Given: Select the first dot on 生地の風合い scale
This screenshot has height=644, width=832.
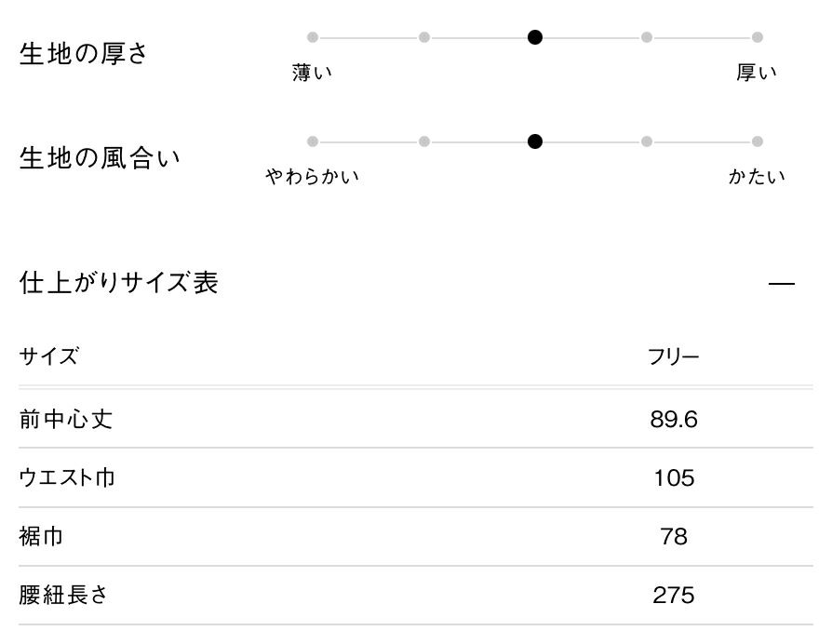Looking at the screenshot, I should (313, 141).
